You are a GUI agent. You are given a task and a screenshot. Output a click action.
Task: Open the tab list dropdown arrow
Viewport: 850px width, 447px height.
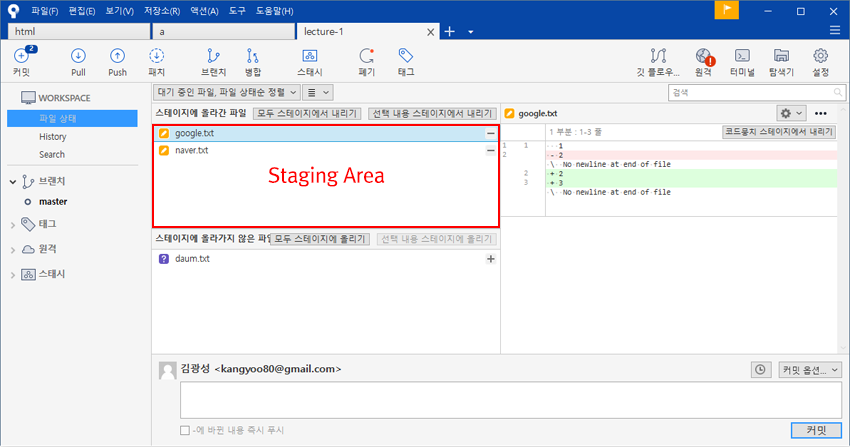click(471, 32)
